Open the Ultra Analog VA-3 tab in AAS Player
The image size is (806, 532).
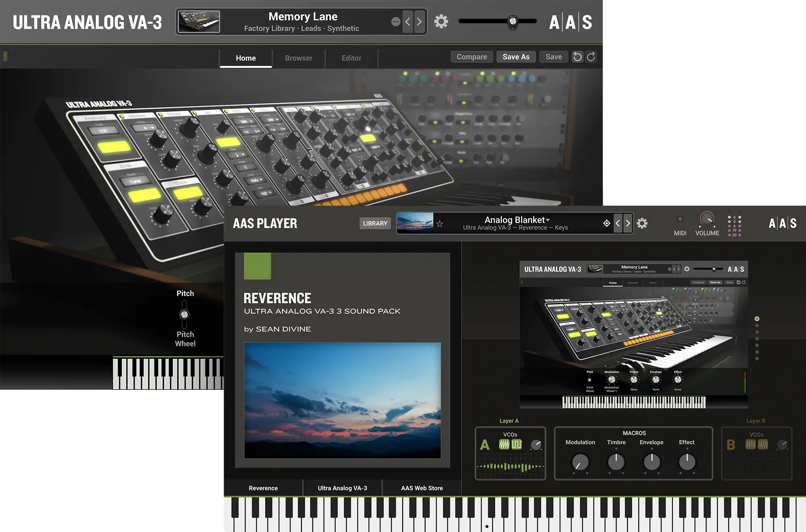tap(343, 488)
